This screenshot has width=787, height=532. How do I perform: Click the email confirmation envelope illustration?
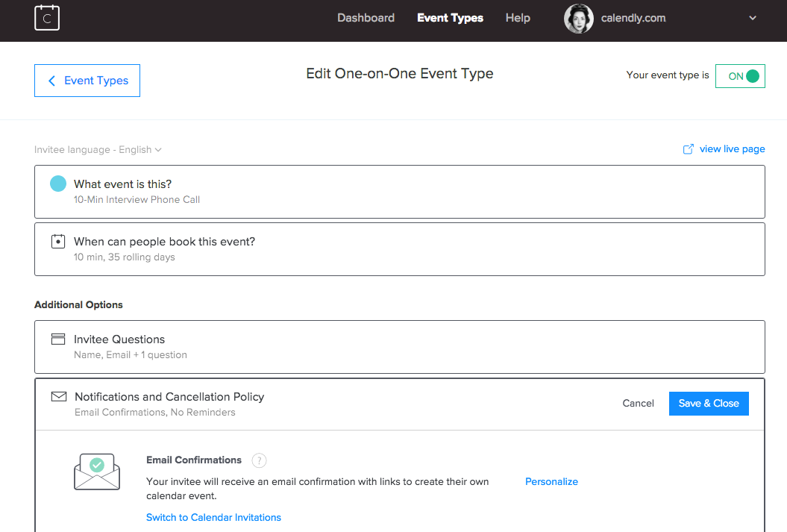97,472
